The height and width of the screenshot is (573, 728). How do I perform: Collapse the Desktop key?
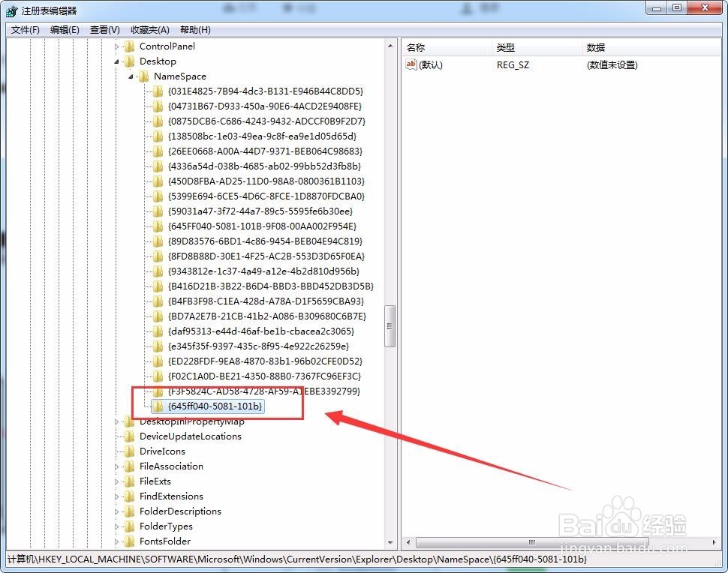(x=116, y=61)
